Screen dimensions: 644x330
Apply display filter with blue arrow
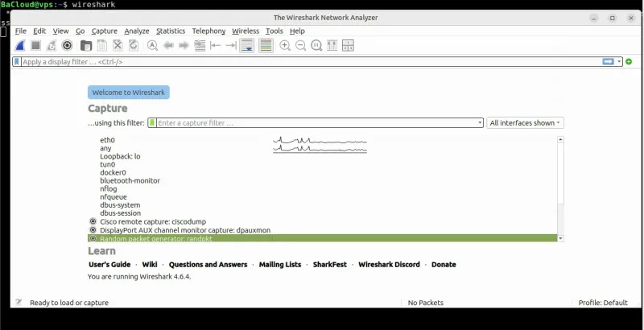tap(609, 61)
